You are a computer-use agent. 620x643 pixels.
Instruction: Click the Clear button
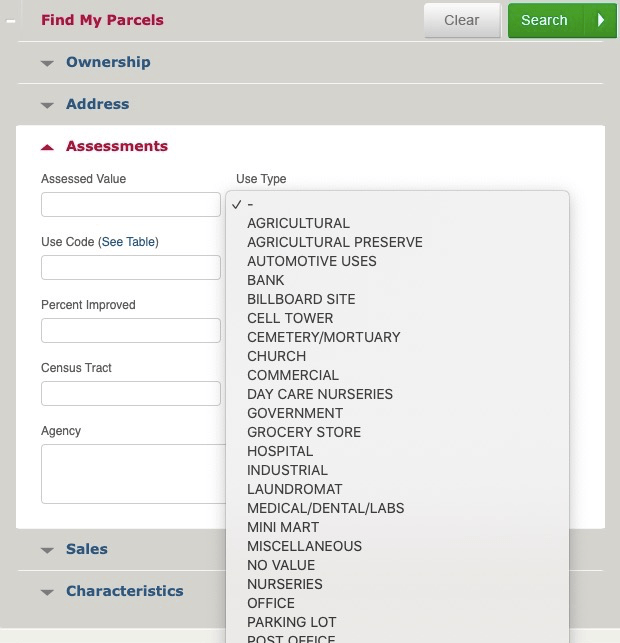click(461, 20)
